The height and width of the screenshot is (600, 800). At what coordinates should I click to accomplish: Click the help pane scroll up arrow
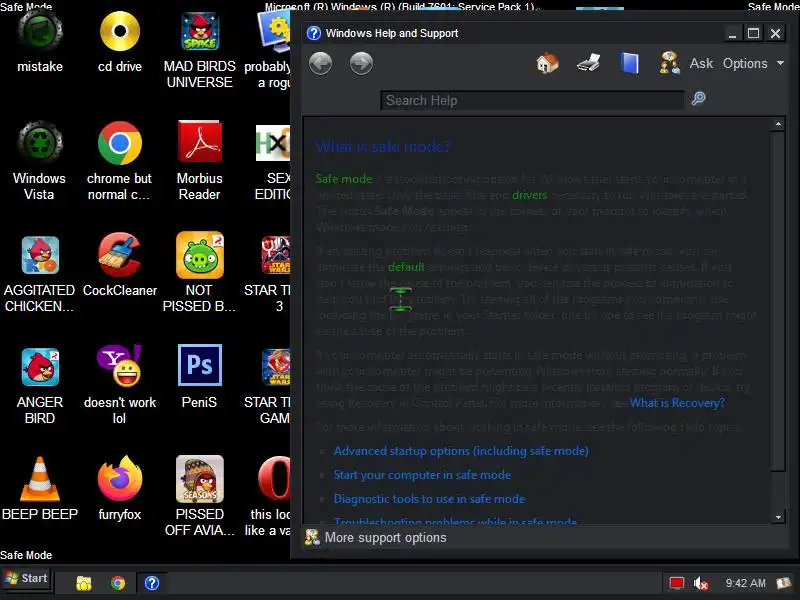click(x=778, y=124)
